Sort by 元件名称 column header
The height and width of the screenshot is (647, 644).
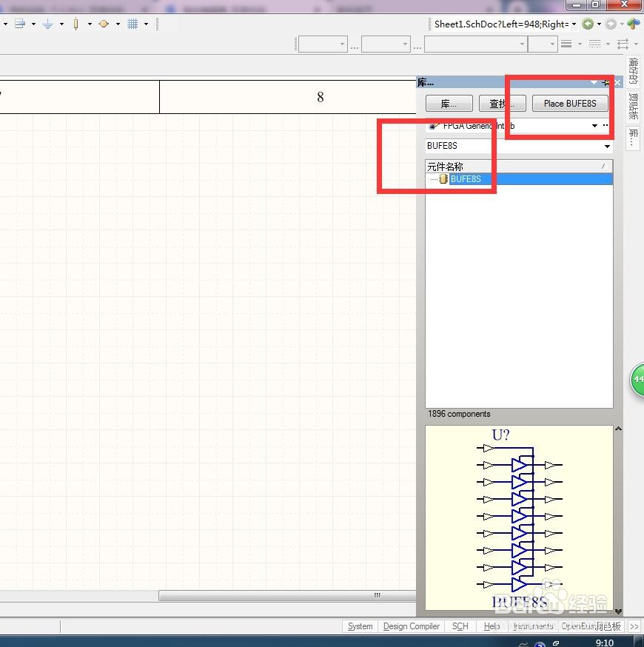tap(519, 167)
